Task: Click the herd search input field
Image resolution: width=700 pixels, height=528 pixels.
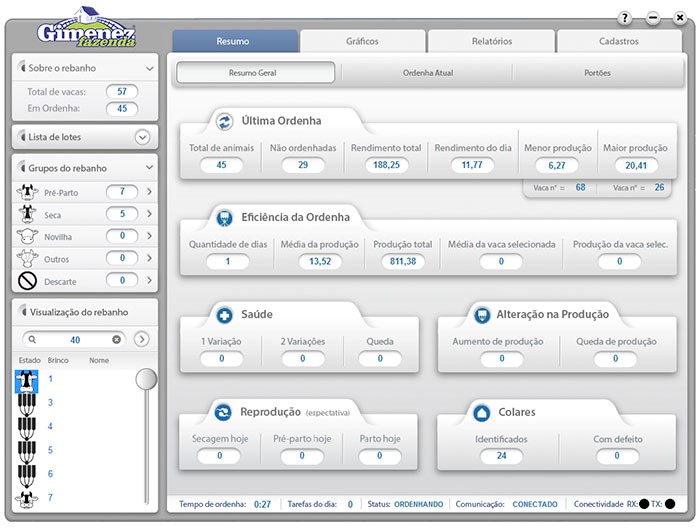Action: tap(75, 340)
